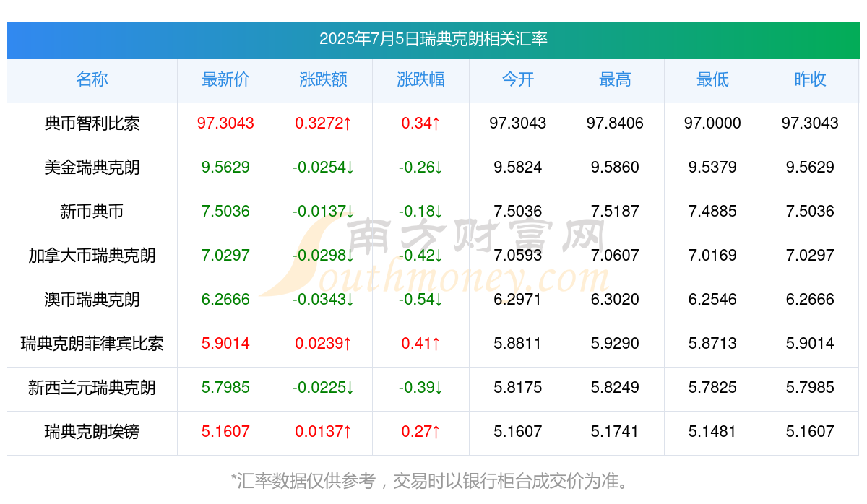Click the title 2025年7月5日瑞典克朗相关汇率
The image size is (867, 504).
point(433,39)
